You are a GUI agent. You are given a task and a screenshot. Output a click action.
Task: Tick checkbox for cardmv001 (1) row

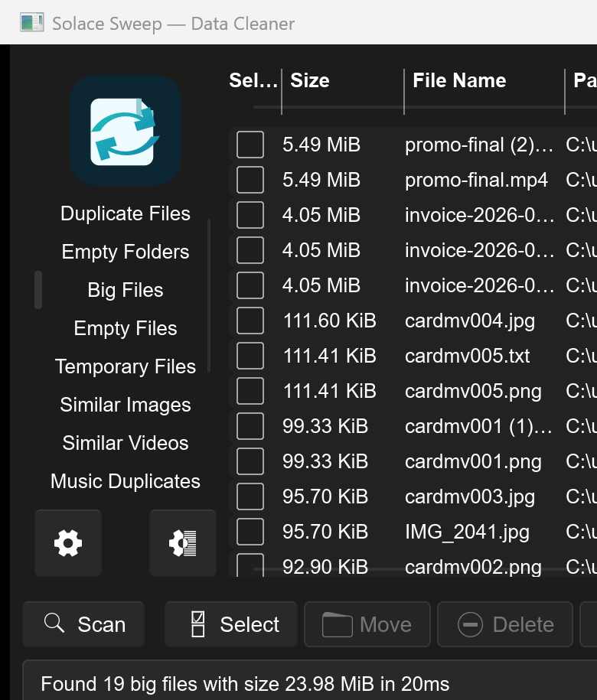[250, 426]
